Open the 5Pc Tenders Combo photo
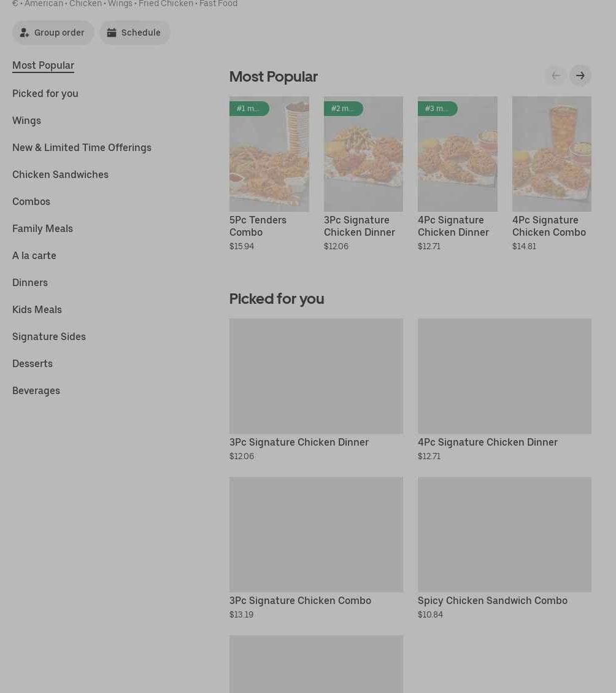The width and height of the screenshot is (616, 693). tap(269, 163)
